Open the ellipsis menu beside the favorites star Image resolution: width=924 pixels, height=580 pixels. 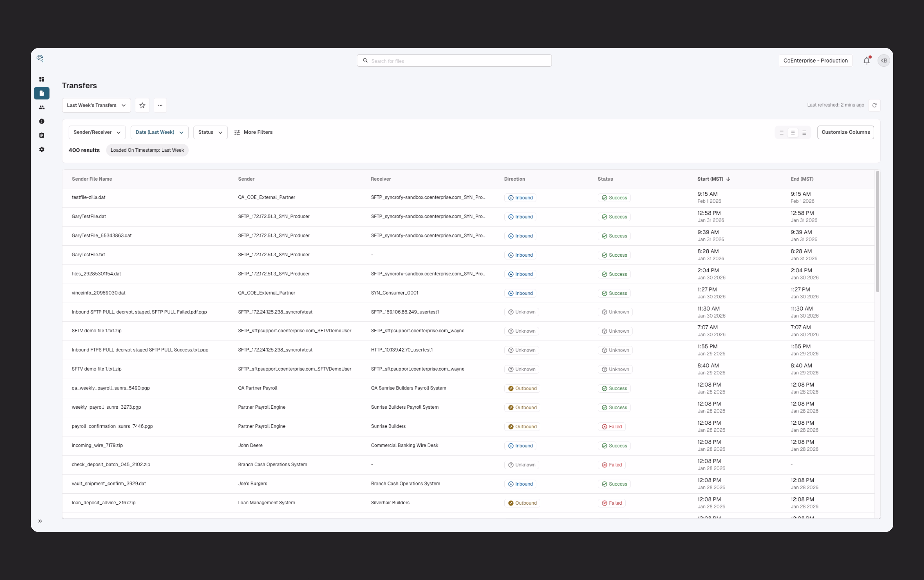160,105
